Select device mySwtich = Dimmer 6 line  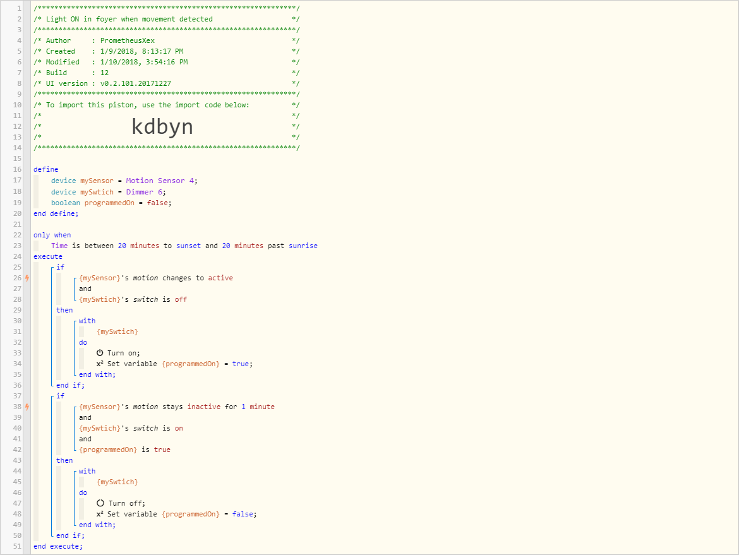(109, 192)
